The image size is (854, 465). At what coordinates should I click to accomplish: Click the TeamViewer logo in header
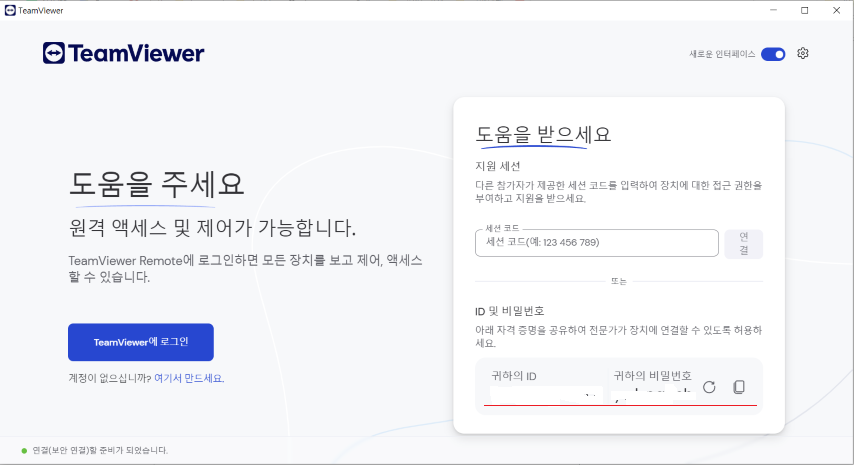(124, 53)
